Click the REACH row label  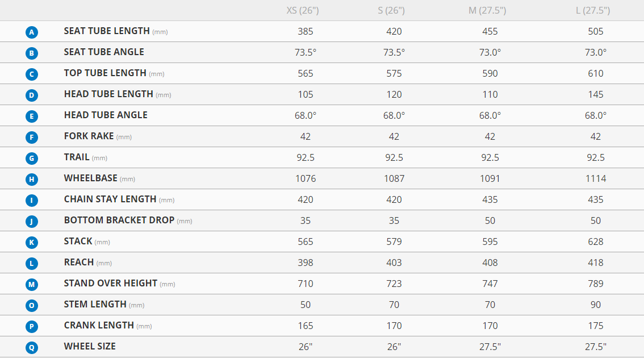point(79,262)
